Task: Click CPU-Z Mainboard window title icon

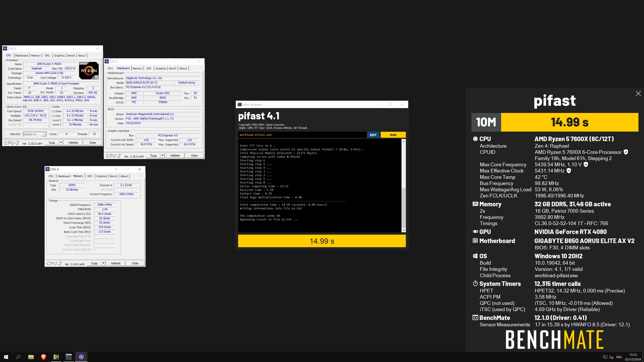Action: [107, 62]
